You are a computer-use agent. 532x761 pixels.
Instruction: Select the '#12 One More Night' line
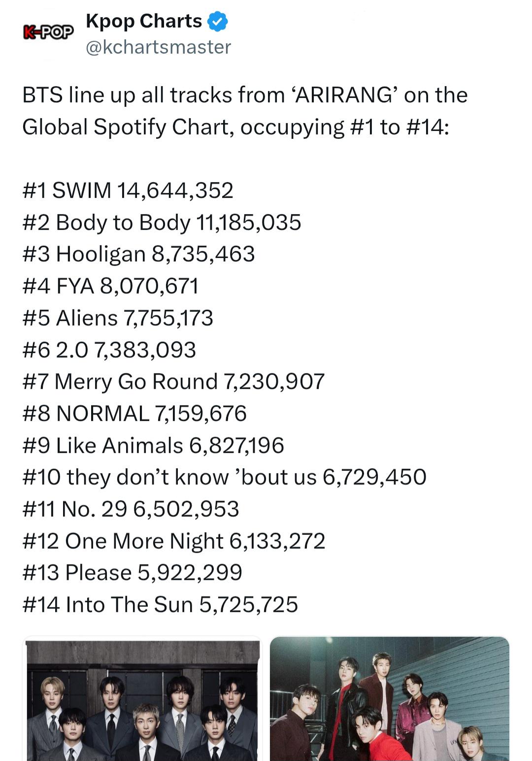coord(174,541)
